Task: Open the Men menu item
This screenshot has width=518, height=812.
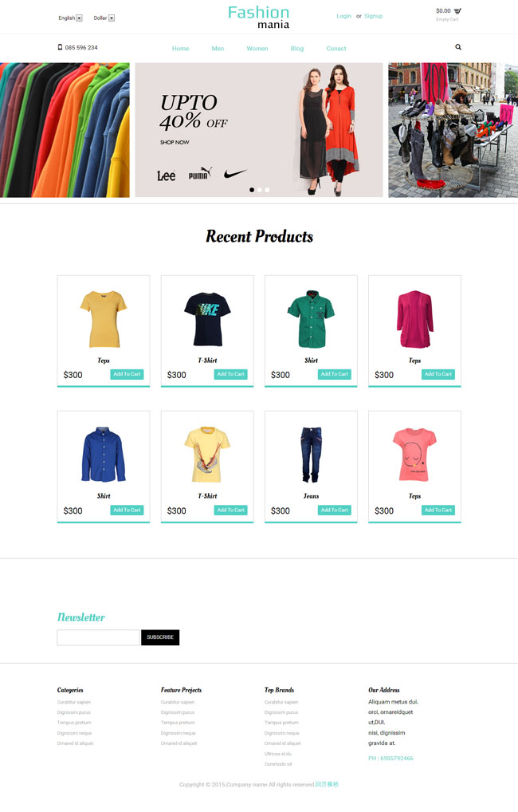Action: point(218,49)
